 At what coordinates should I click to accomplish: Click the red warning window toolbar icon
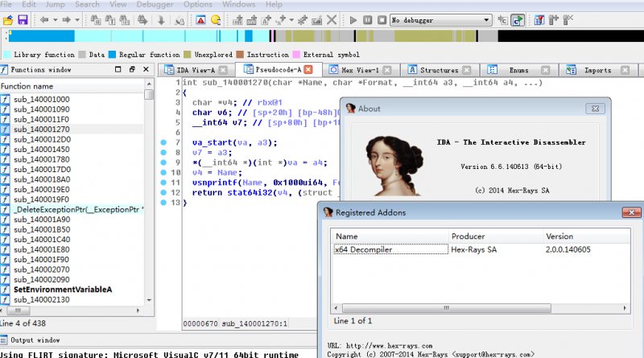coord(200,19)
